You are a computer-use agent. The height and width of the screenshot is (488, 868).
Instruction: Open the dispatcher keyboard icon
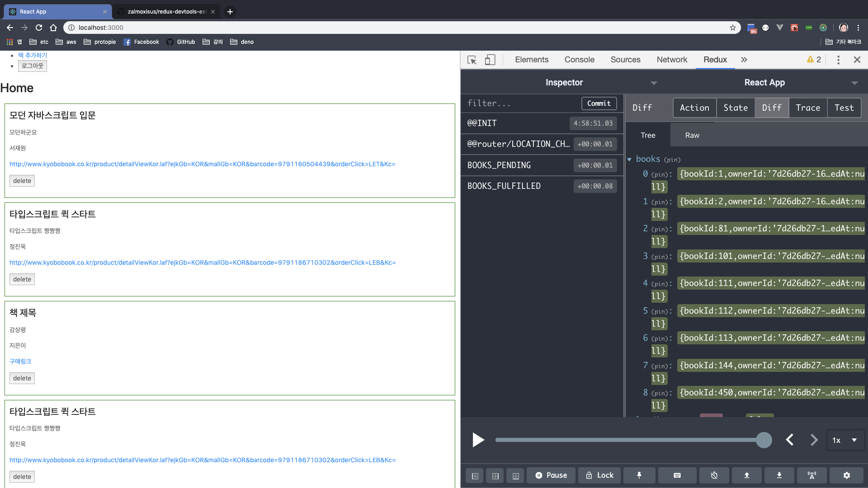pos(677,475)
